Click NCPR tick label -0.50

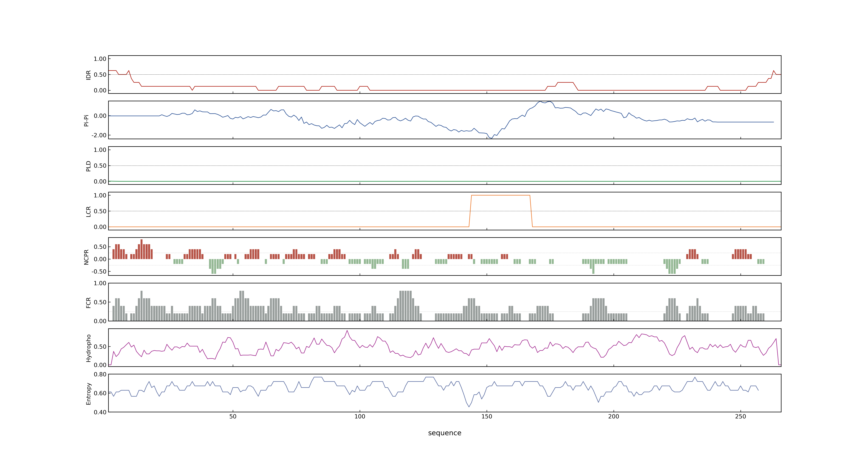coord(99,271)
